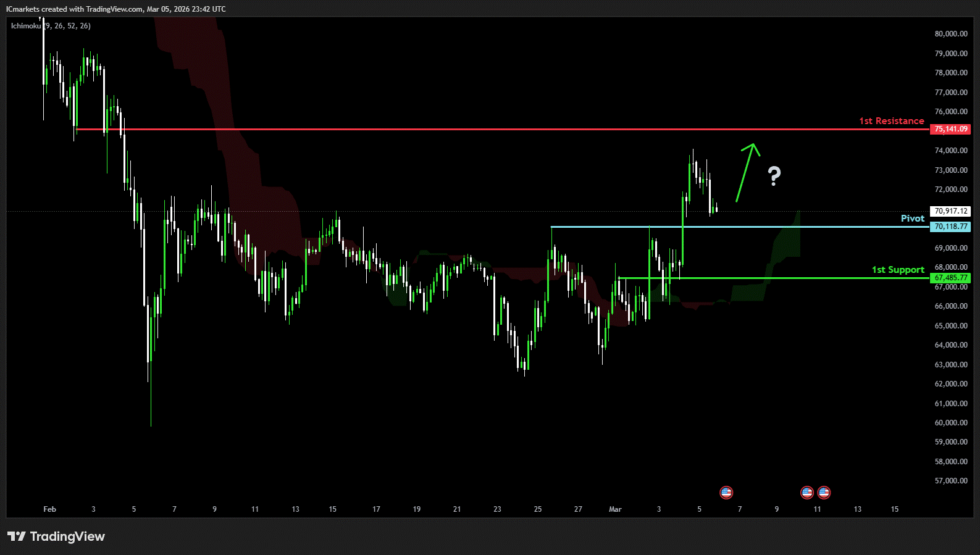Click the 57,000.00 level on price axis
This screenshot has width=980, height=555.
pos(950,481)
